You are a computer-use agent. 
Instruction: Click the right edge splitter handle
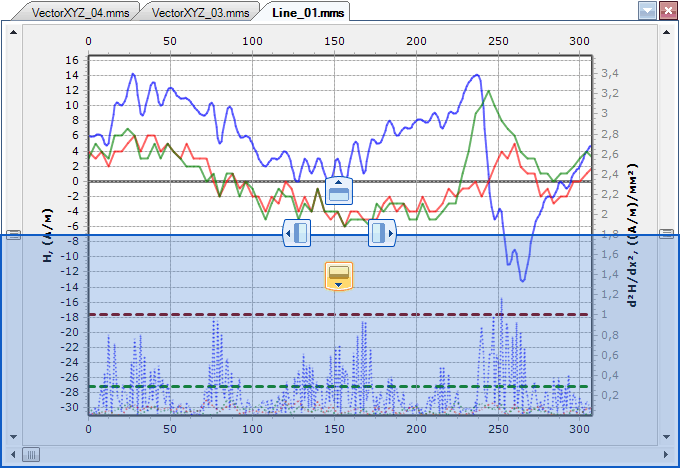[x=665, y=235]
